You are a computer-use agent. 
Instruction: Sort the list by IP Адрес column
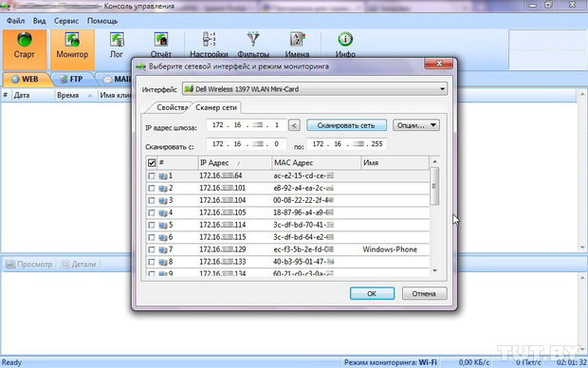pos(235,163)
